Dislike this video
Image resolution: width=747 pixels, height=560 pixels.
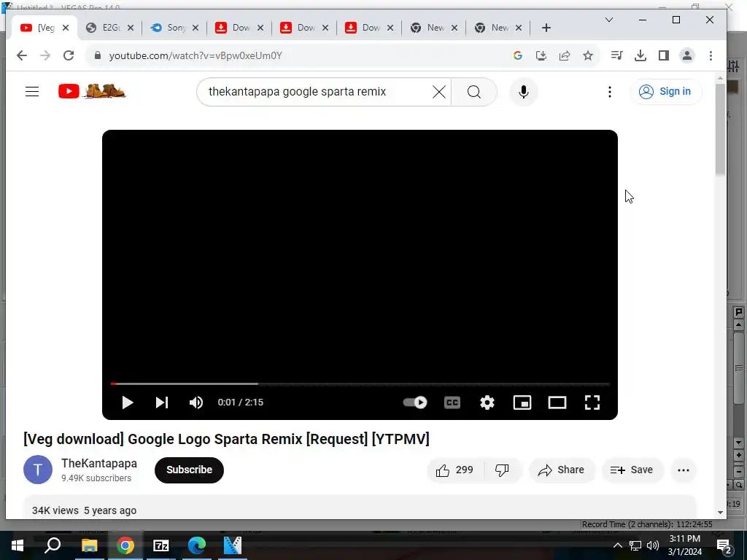pos(502,470)
